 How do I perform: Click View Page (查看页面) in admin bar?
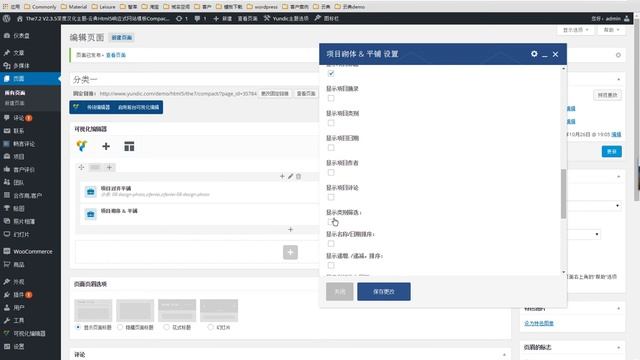click(247, 19)
